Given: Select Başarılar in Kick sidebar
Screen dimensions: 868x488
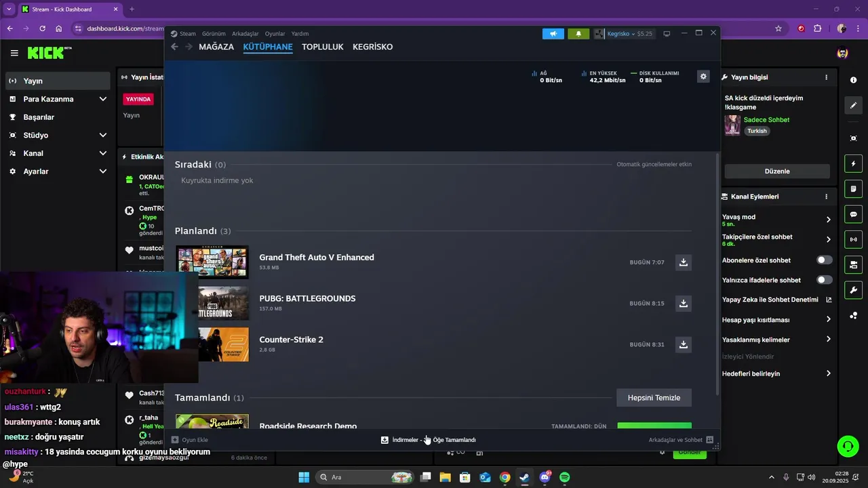Looking at the screenshot, I should click(x=58, y=117).
